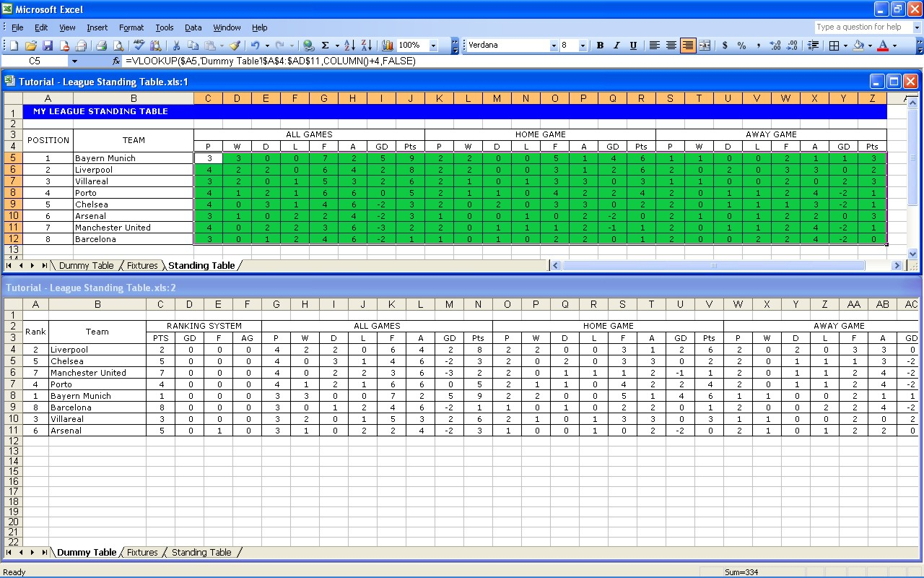Viewport: 924px width, 578px height.
Task: Click the Format Painter brush icon
Action: click(x=235, y=46)
